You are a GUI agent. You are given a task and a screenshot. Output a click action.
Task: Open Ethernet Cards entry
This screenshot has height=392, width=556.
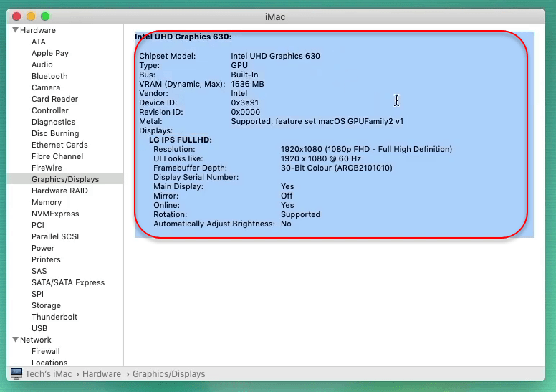(59, 145)
